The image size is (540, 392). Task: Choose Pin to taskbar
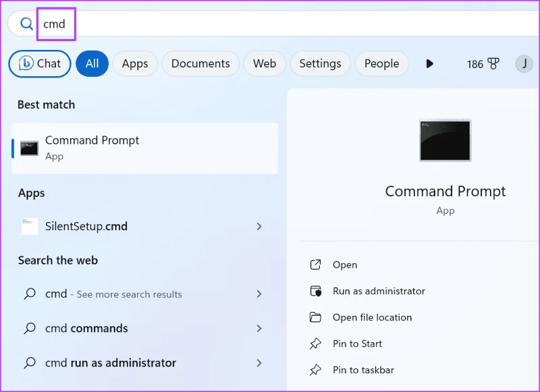363,370
